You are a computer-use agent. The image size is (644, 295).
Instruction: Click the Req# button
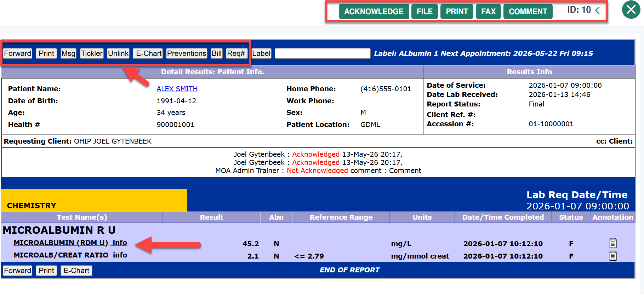[x=236, y=53]
